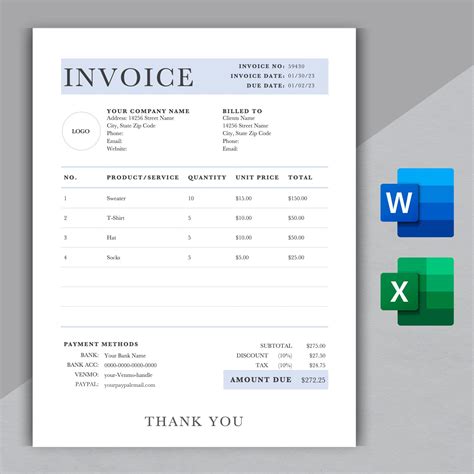Select the Sweater product row
The width and height of the screenshot is (474, 474).
(195, 198)
